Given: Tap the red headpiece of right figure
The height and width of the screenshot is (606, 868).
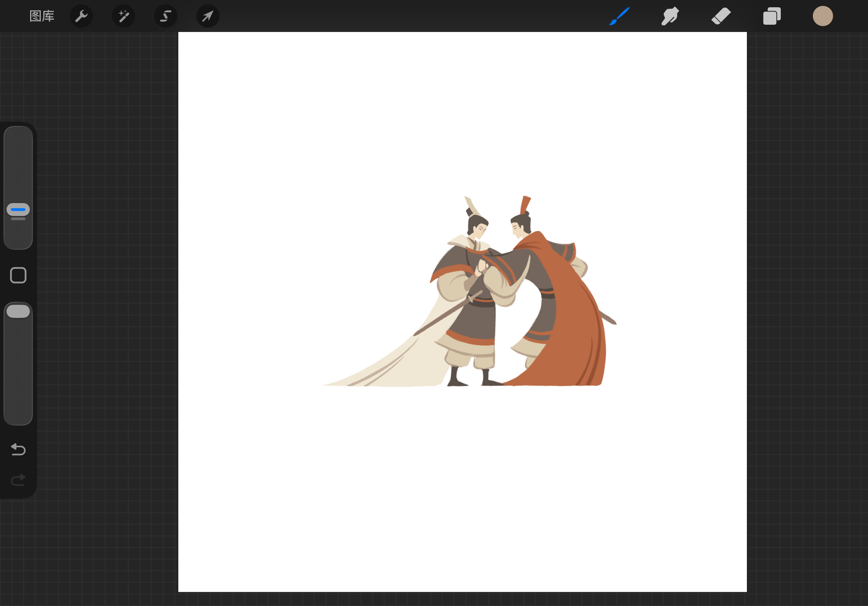Looking at the screenshot, I should [526, 205].
